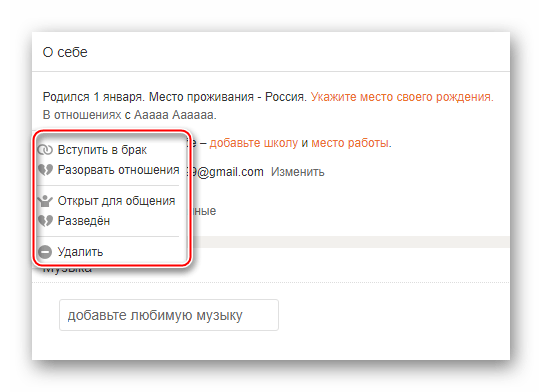Image resolution: width=542 pixels, height=392 pixels.
Task: Open the Укажите место своего рождения link
Action: 402,97
